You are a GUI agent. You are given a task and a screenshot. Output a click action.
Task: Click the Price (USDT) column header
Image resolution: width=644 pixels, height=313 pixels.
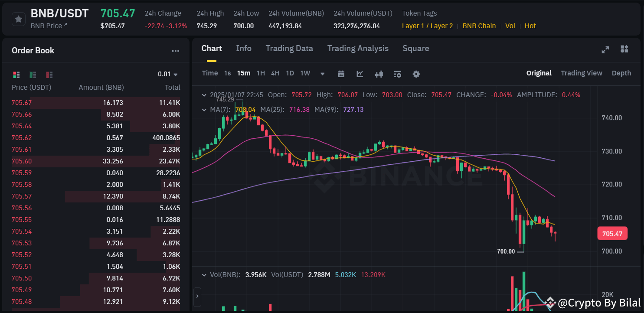pos(31,88)
